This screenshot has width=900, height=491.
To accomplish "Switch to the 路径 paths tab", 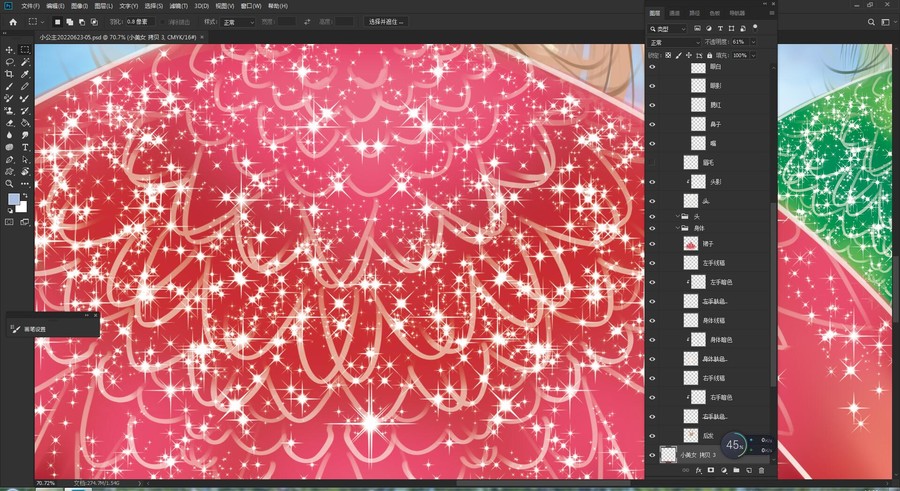I will (x=695, y=13).
